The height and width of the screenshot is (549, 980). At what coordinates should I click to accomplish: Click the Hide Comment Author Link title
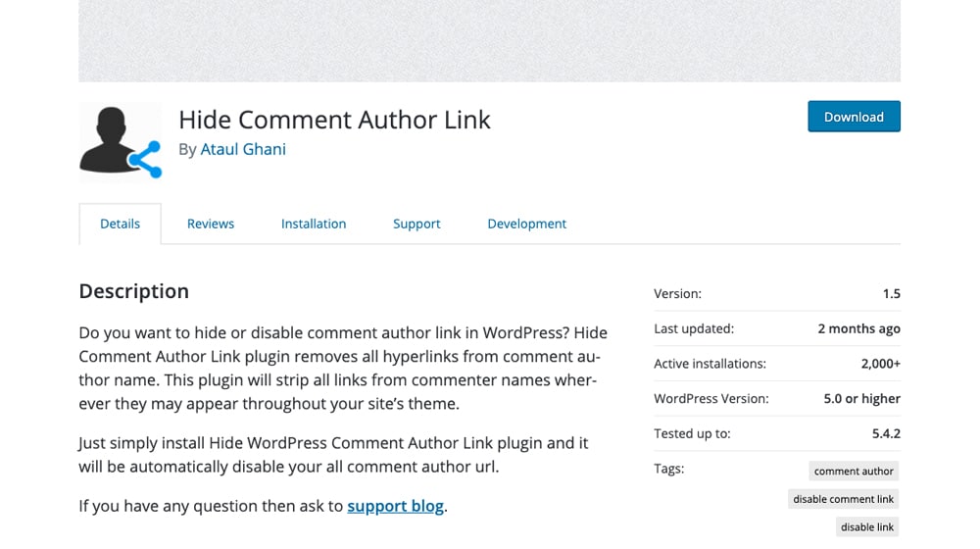334,120
